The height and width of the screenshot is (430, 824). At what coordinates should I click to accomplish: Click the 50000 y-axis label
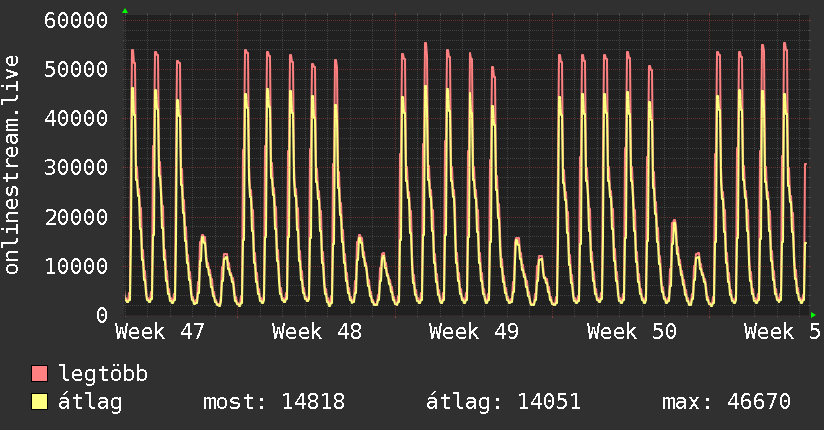coord(76,69)
